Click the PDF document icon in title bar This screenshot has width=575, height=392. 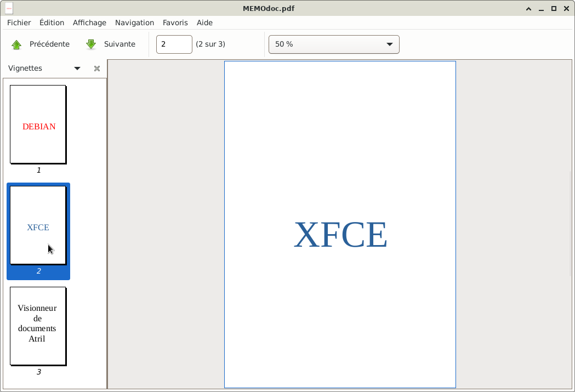9,8
